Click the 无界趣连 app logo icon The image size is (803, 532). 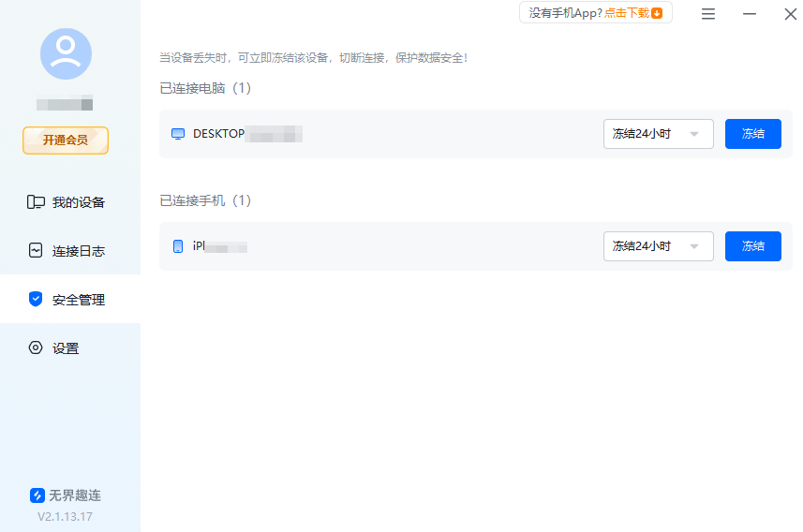tap(37, 495)
